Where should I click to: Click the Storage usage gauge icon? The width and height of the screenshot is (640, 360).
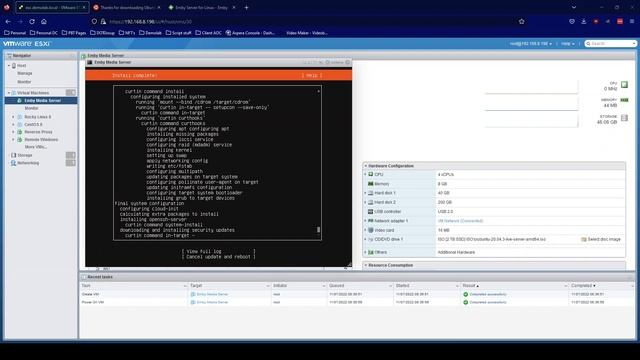(x=624, y=118)
